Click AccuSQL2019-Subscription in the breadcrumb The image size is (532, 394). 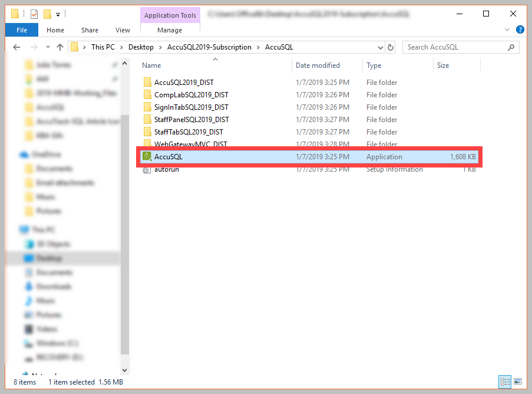pyautogui.click(x=209, y=47)
